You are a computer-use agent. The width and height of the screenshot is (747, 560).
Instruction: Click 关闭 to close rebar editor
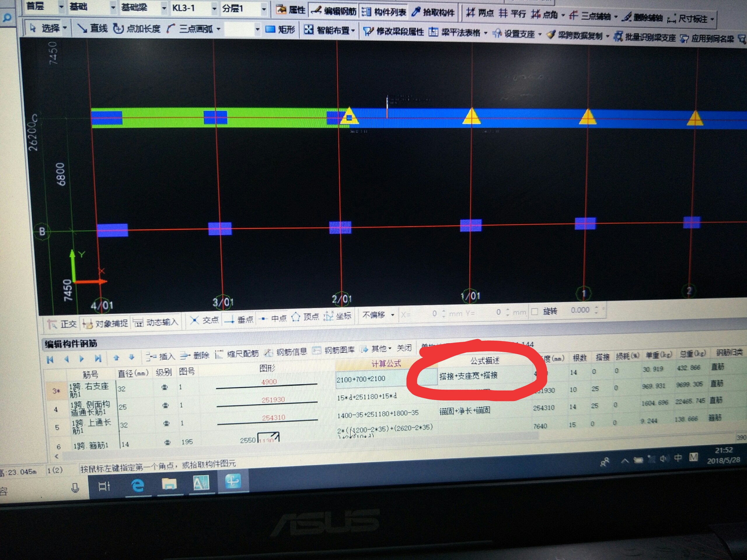(404, 348)
